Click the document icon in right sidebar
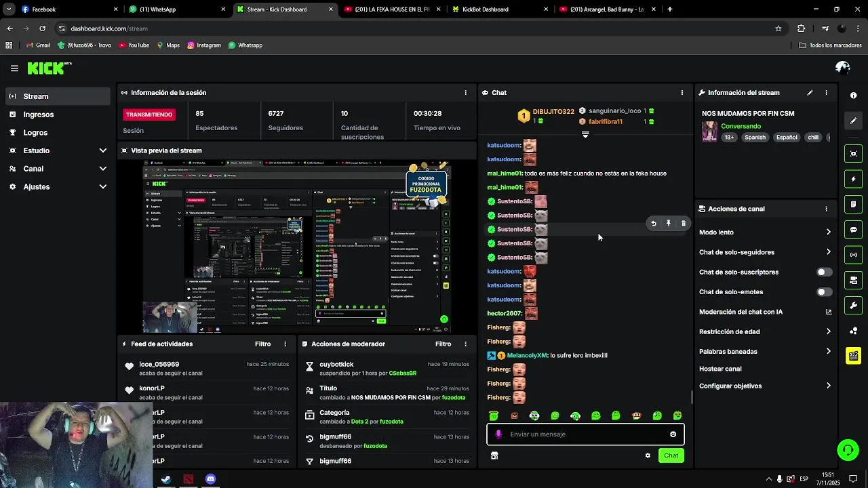 [854, 204]
